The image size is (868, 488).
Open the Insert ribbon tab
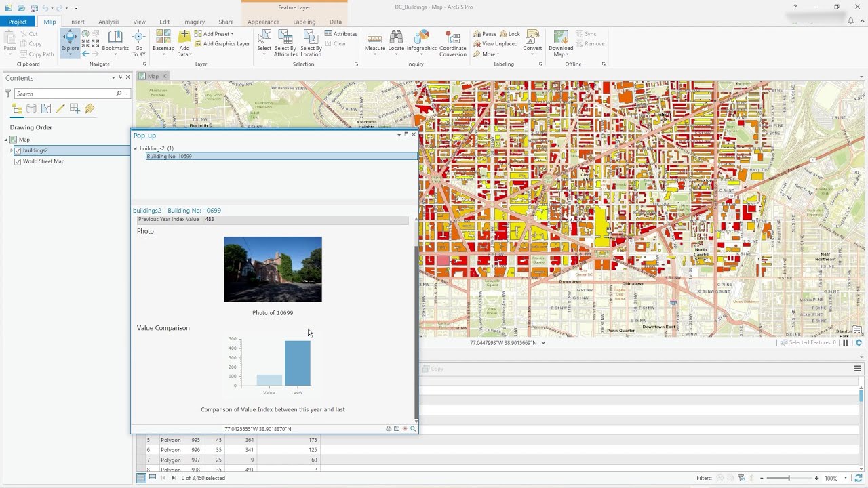tap(77, 22)
